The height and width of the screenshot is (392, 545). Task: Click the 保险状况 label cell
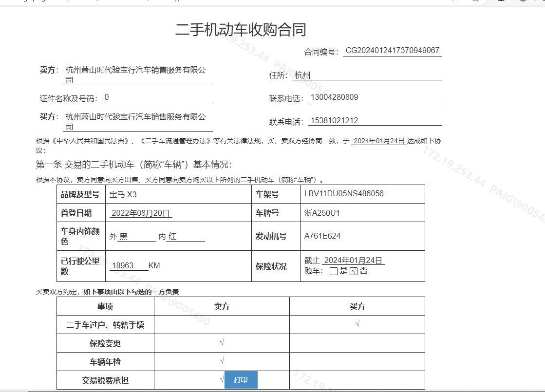click(276, 266)
